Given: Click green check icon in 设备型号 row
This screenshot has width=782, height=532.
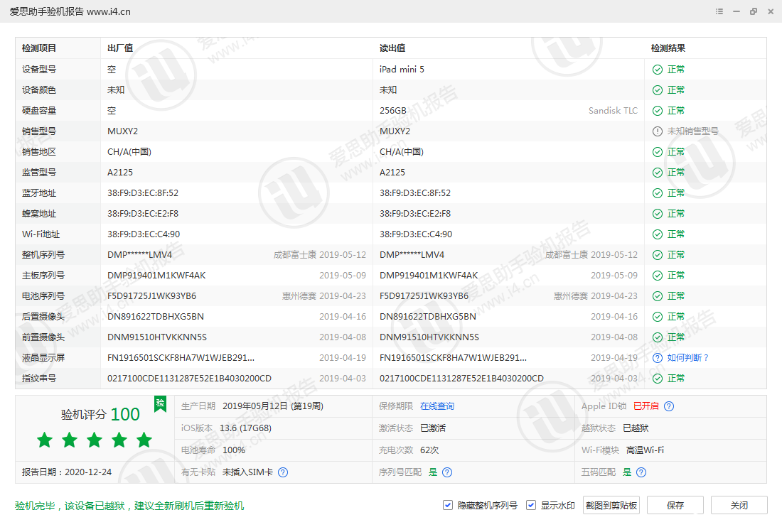Looking at the screenshot, I should [658, 70].
